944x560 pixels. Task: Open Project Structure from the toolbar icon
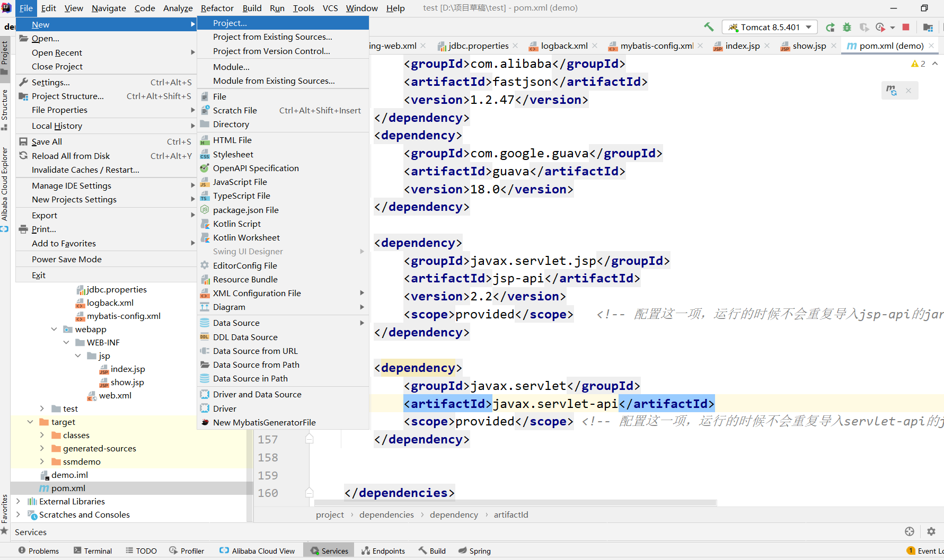[x=928, y=27]
